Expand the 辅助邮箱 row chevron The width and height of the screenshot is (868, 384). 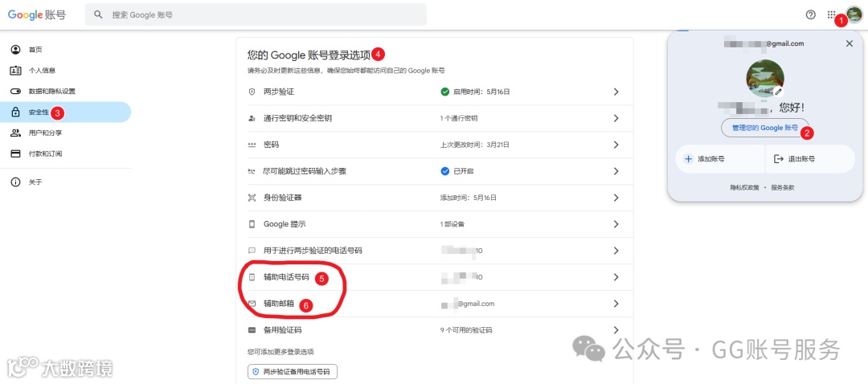pyautogui.click(x=616, y=304)
